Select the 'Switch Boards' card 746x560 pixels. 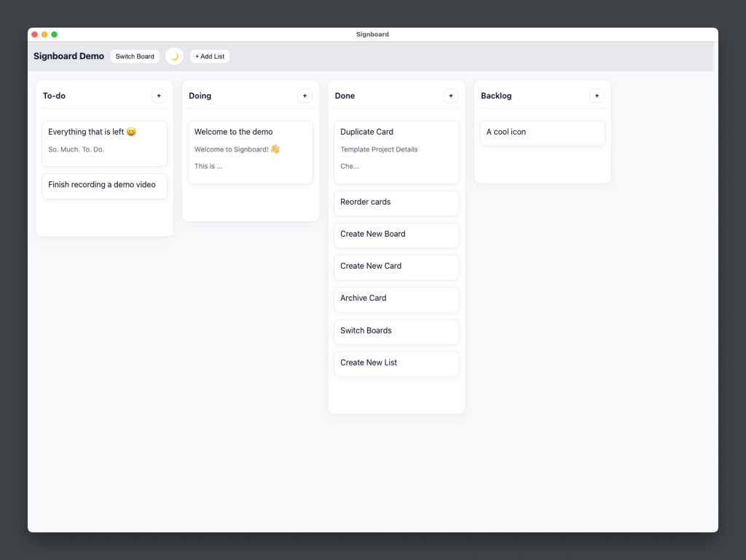(x=396, y=331)
